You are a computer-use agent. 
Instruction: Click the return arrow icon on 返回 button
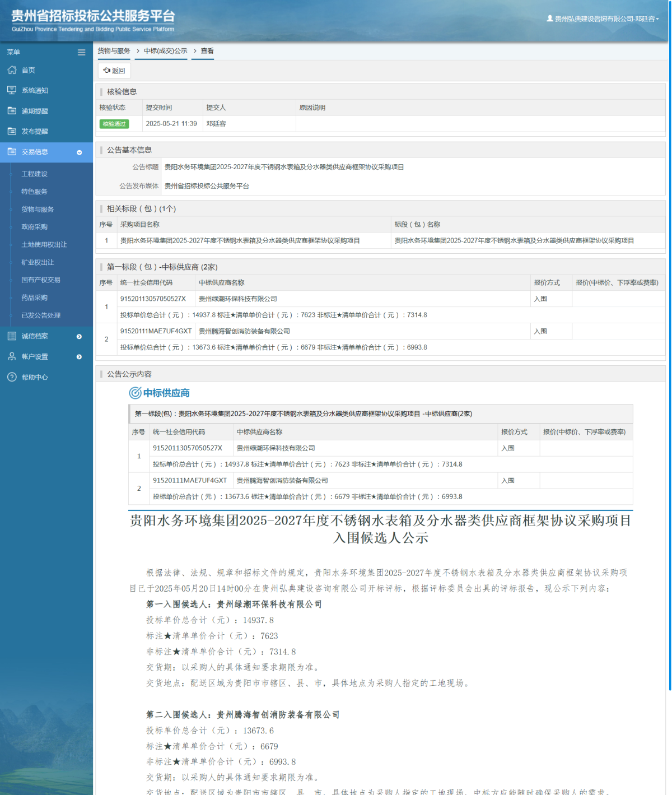pos(107,70)
